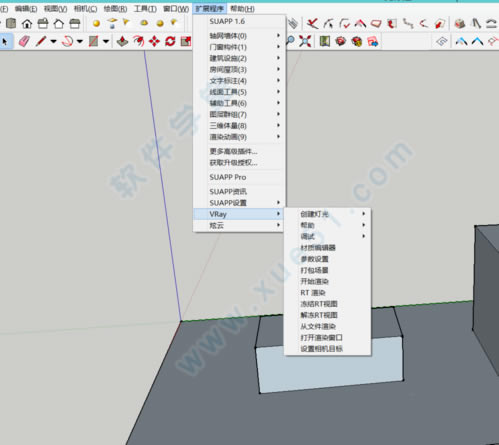This screenshot has width=499, height=445.
Task: Expand 文字标注(4) submenu
Action: [x=239, y=81]
